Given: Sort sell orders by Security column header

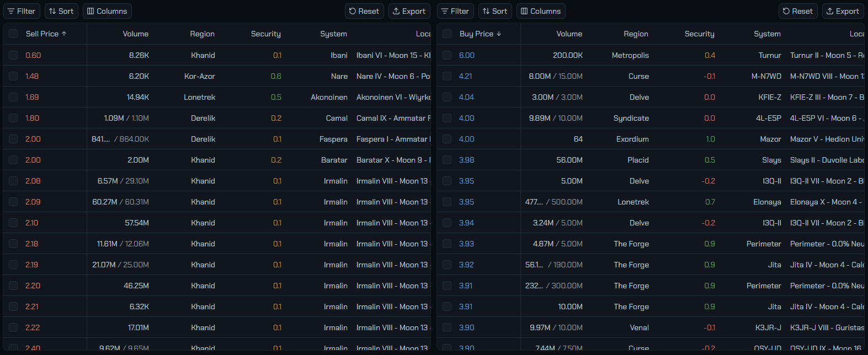Looking at the screenshot, I should (x=266, y=34).
